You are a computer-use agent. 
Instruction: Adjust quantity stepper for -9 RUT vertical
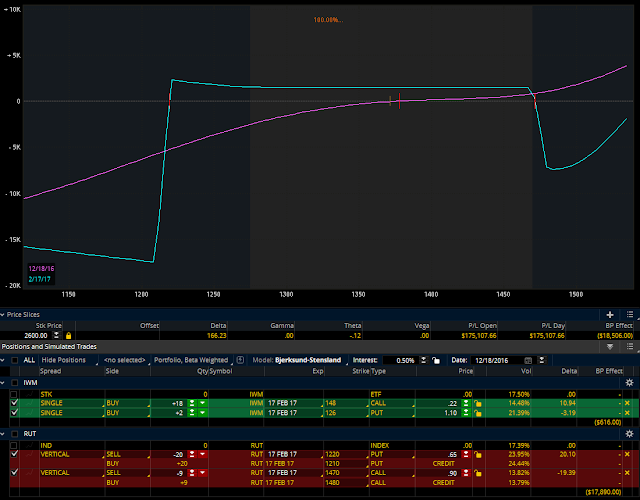click(x=192, y=473)
